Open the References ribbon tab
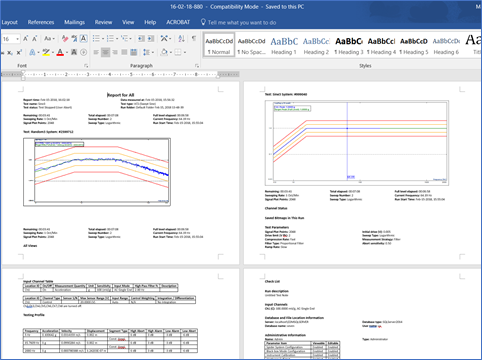 (41, 22)
